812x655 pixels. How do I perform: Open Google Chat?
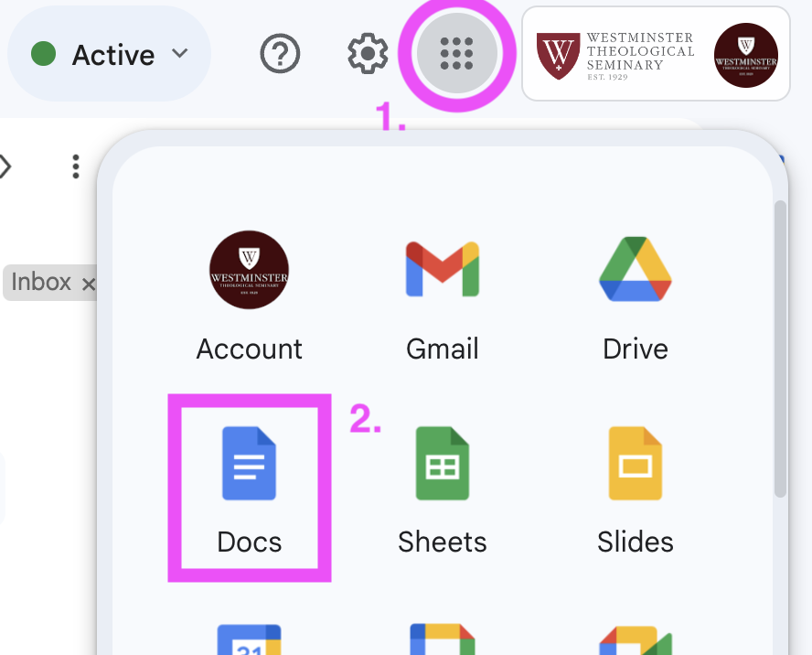pyautogui.click(x=442, y=643)
